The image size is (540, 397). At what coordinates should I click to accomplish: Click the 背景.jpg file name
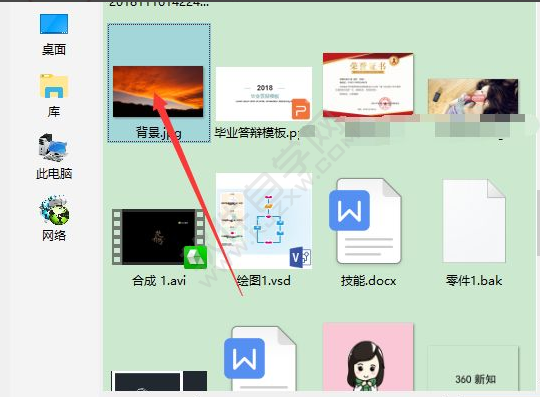point(159,133)
